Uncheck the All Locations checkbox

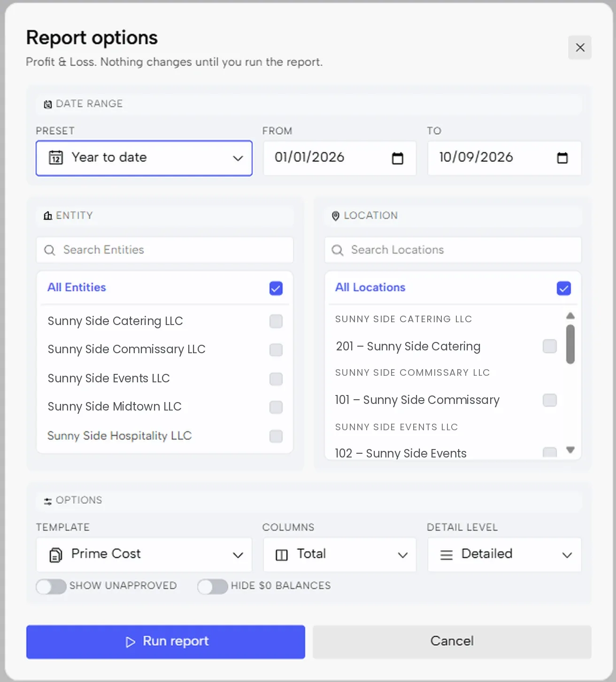564,288
